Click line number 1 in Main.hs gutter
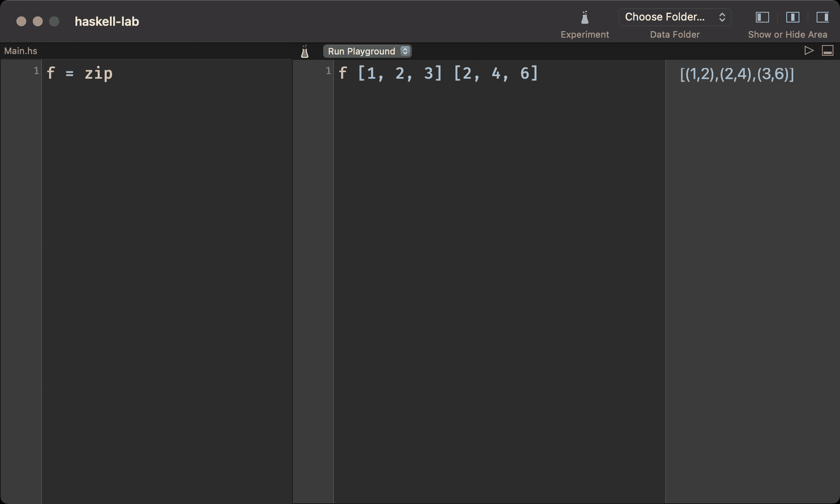This screenshot has width=840, height=504. tap(36, 71)
